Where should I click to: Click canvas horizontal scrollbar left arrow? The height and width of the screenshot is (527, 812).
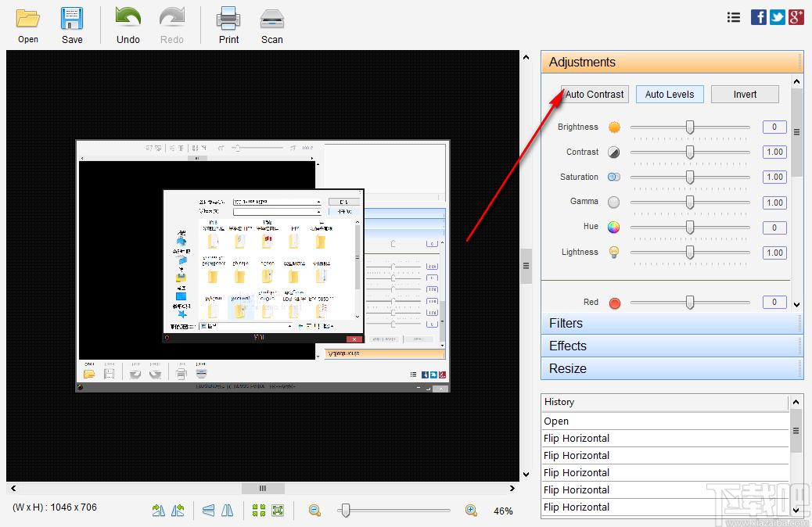coord(13,488)
